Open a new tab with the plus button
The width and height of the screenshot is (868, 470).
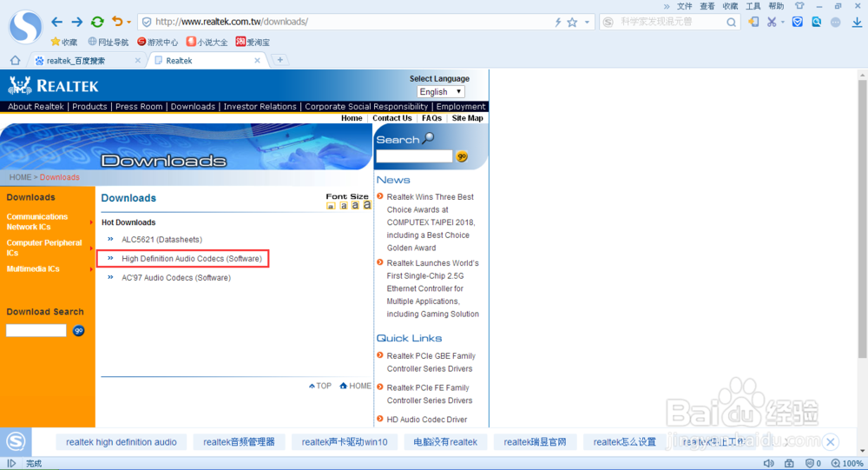click(280, 60)
